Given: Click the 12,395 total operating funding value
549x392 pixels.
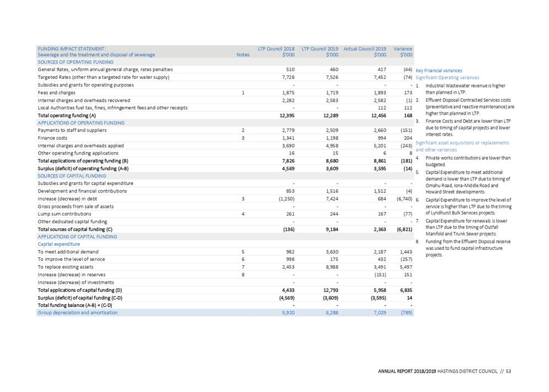Looking at the screenshot, I should [x=287, y=115].
